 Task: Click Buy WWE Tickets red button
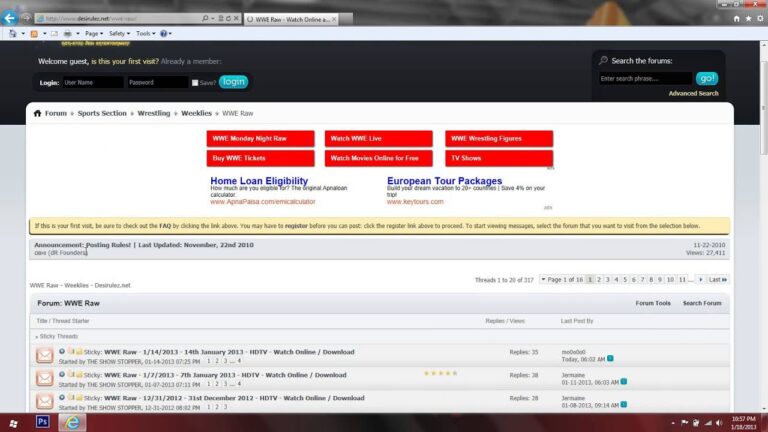261,158
